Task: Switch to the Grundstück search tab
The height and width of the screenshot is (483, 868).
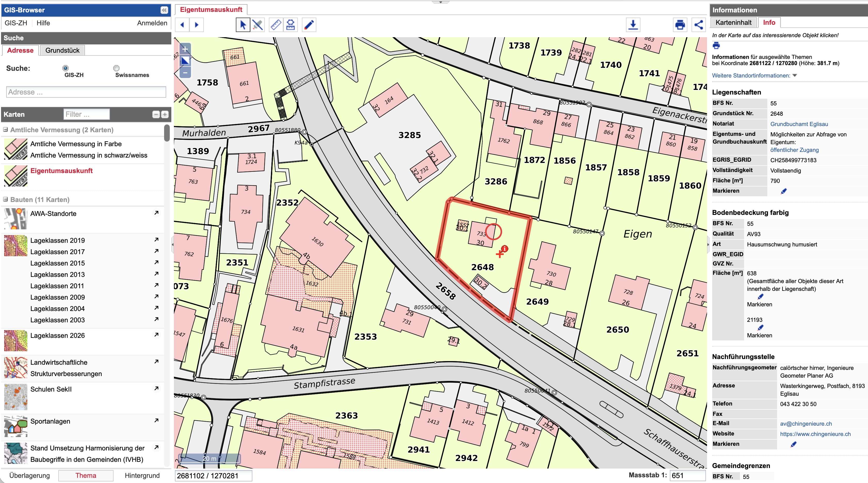Action: (x=62, y=51)
